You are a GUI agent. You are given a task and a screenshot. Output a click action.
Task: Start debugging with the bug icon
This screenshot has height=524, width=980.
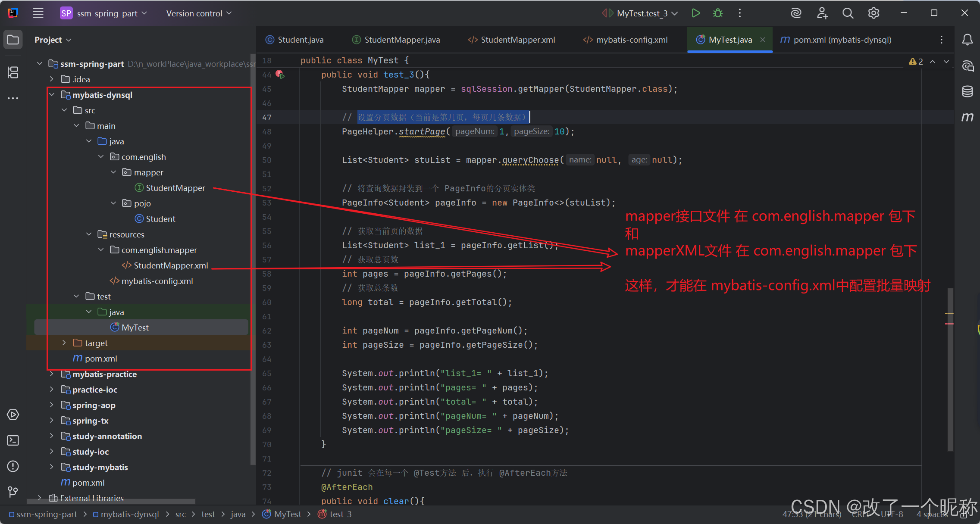718,13
